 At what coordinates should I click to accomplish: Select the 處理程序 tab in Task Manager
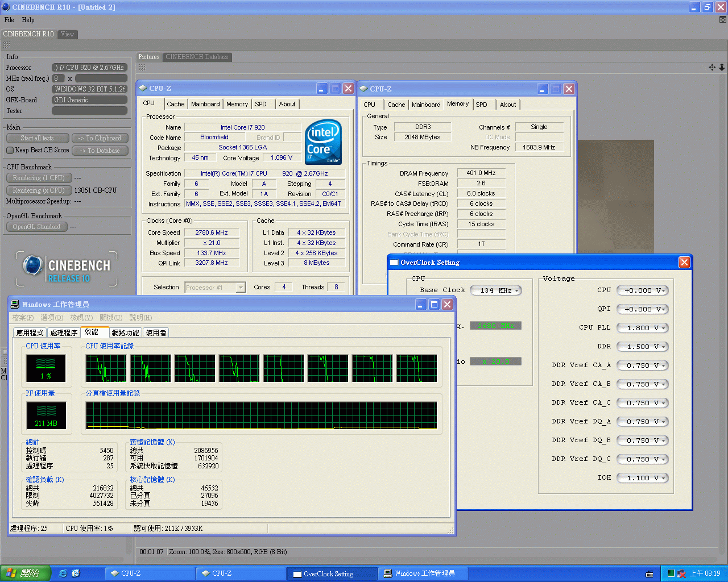point(64,332)
